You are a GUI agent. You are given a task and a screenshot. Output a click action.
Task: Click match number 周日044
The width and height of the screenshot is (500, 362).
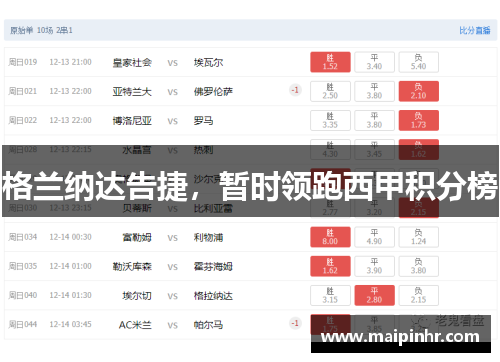[x=23, y=324]
